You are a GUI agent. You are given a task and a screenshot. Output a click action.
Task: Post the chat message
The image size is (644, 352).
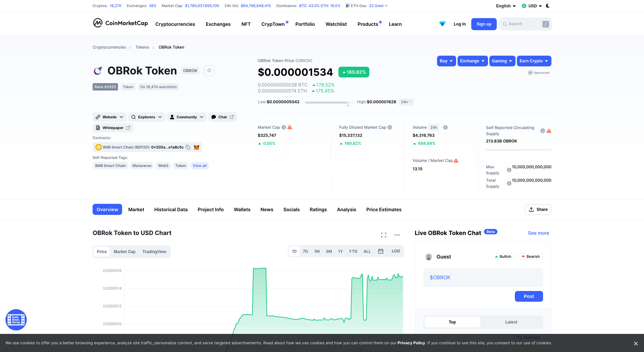point(529,296)
